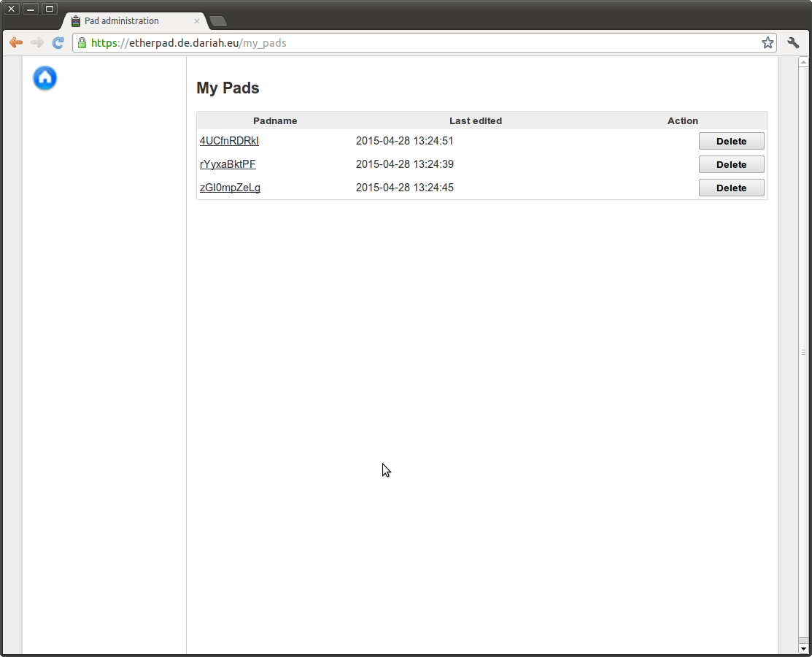Click the blue home icon
Screen dimensions: 812x657
point(45,78)
